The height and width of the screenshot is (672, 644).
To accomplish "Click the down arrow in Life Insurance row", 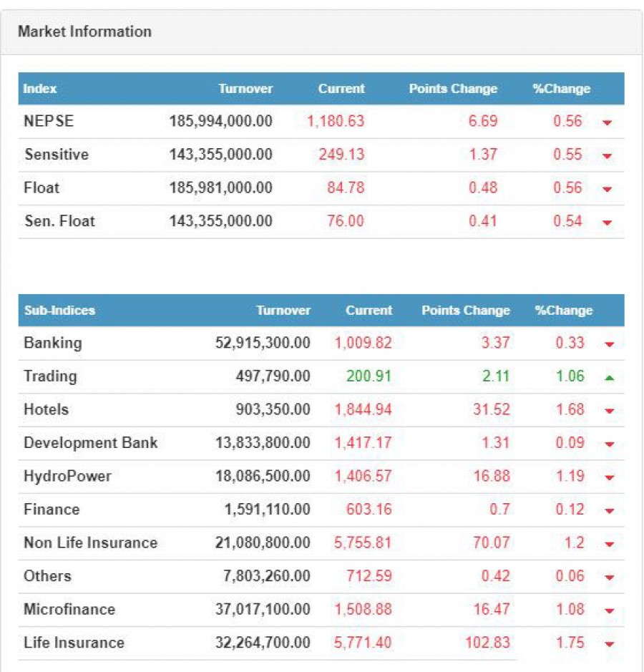I will click(609, 644).
